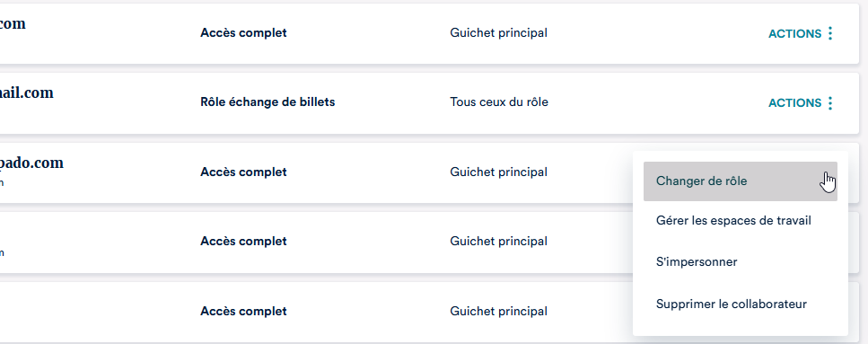This screenshot has width=868, height=344.
Task: Click Accès complet in the bottommost row
Action: click(x=243, y=312)
